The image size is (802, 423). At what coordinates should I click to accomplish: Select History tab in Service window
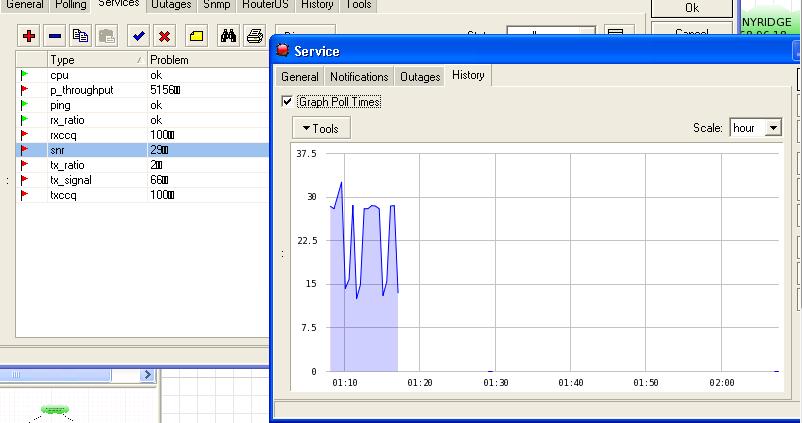pyautogui.click(x=468, y=75)
